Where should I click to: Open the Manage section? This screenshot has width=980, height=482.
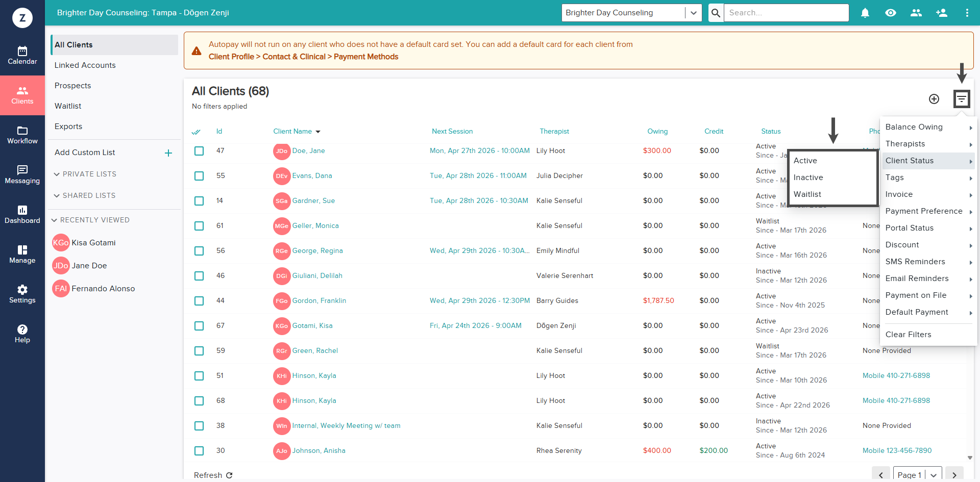[22, 255]
